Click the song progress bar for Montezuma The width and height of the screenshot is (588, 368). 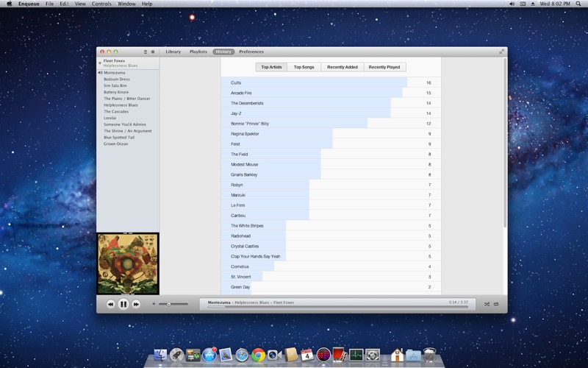338,307
